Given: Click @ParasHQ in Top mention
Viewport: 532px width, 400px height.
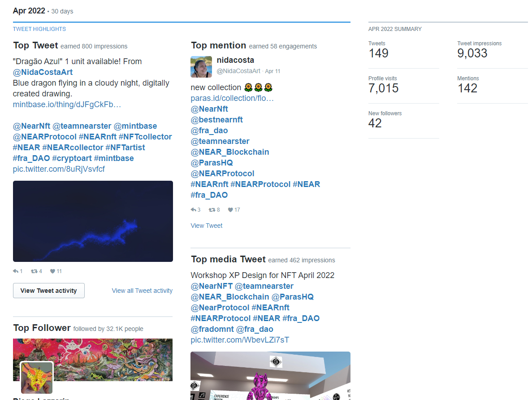Looking at the screenshot, I should pyautogui.click(x=212, y=163).
